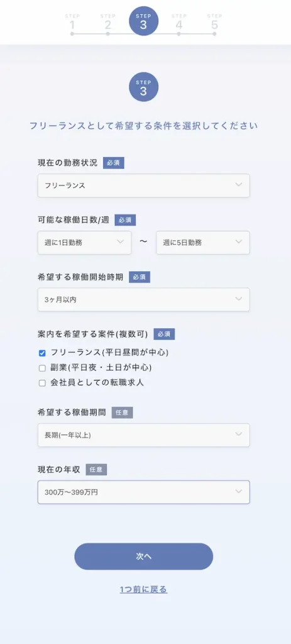Select the highlighted Step 3 circle at top
This screenshot has width=291, height=644.
click(143, 21)
